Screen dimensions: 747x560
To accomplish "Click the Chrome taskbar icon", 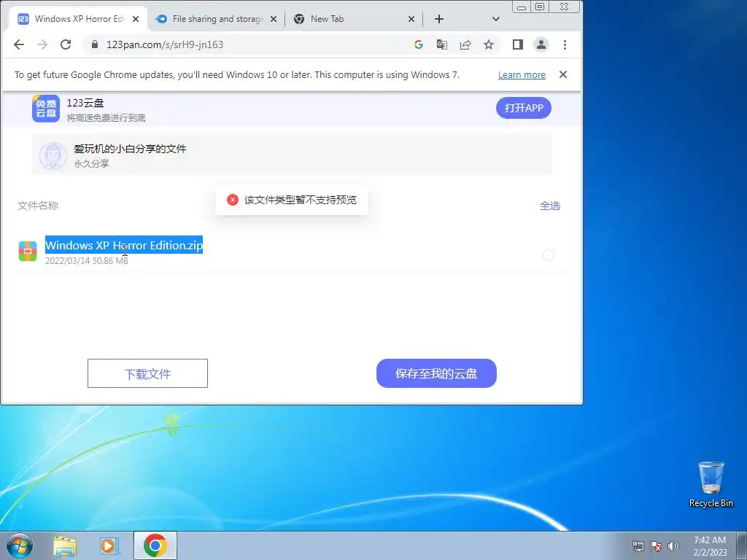I will 155,545.
